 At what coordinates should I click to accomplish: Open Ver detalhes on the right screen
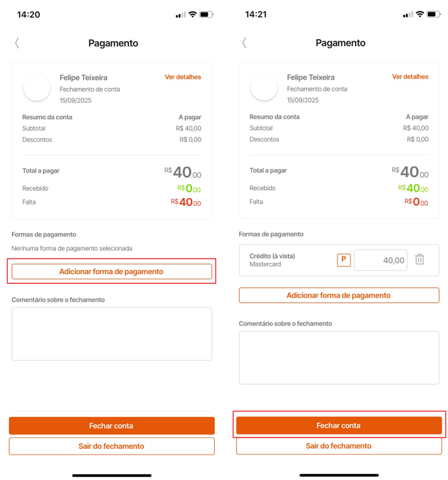click(410, 77)
